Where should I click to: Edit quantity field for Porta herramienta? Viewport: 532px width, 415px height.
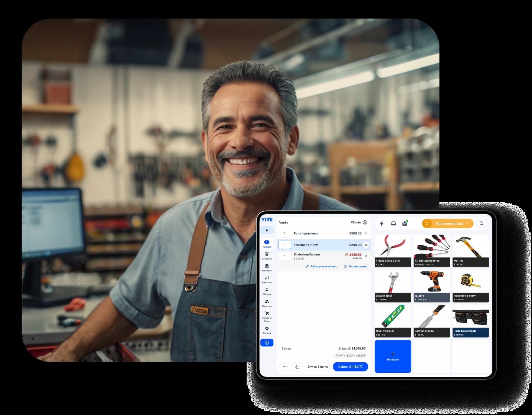(285, 233)
